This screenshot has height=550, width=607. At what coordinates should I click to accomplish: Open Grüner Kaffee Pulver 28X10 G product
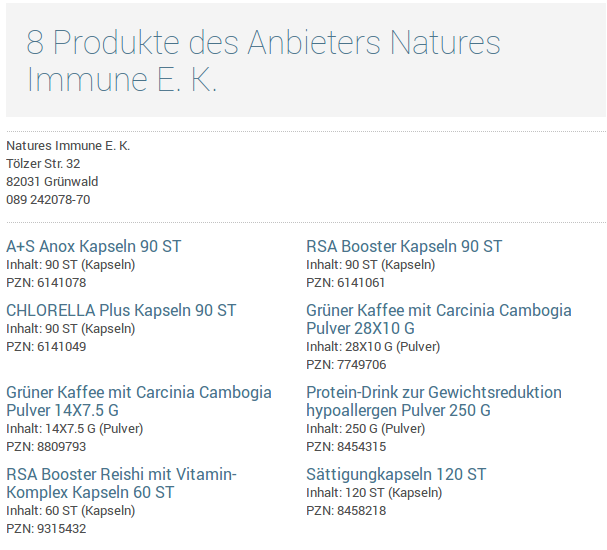tap(439, 319)
